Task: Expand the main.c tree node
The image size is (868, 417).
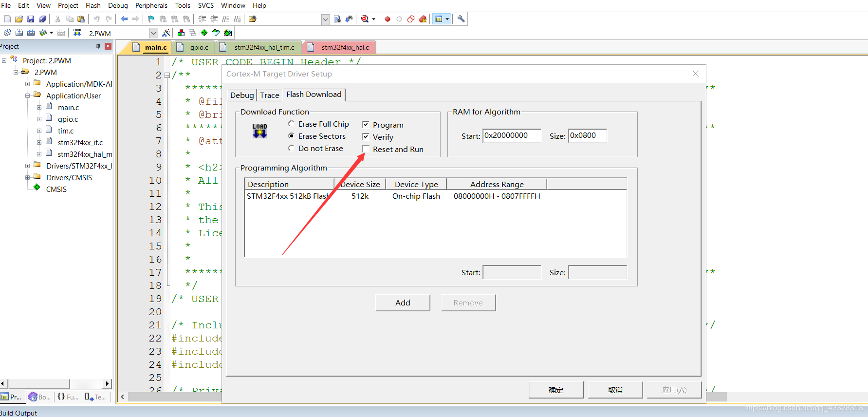Action: pos(39,107)
